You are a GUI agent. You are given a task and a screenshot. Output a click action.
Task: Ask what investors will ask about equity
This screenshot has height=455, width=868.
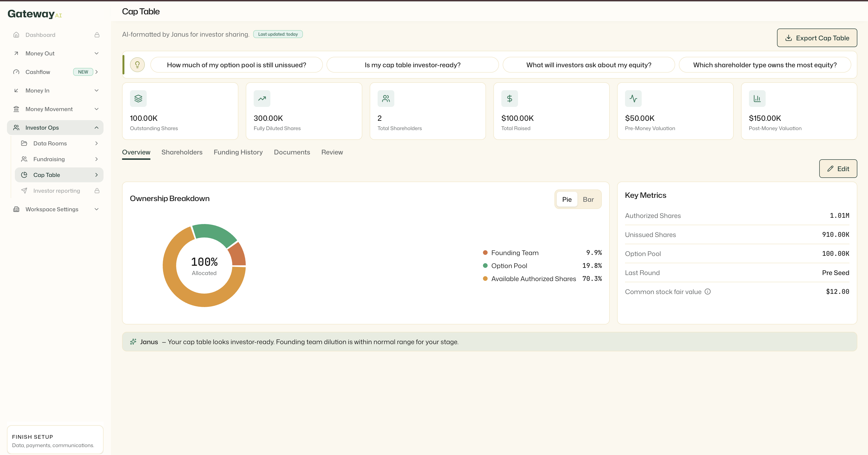pos(589,65)
